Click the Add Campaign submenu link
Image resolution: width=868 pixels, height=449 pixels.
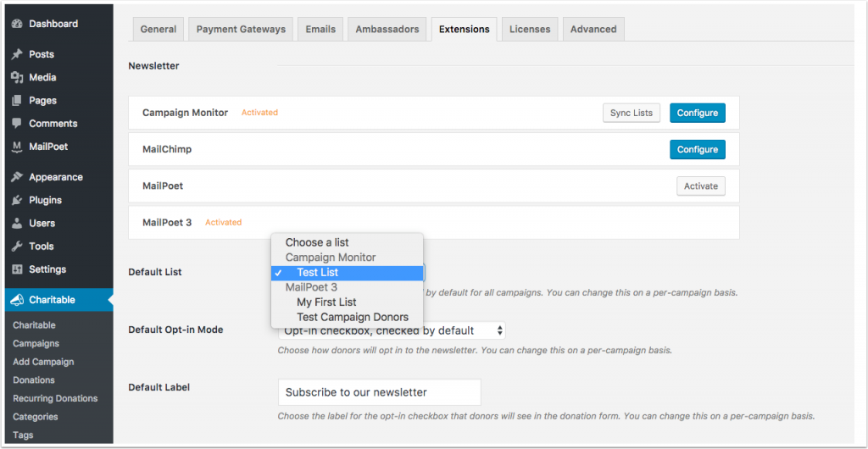(x=43, y=362)
